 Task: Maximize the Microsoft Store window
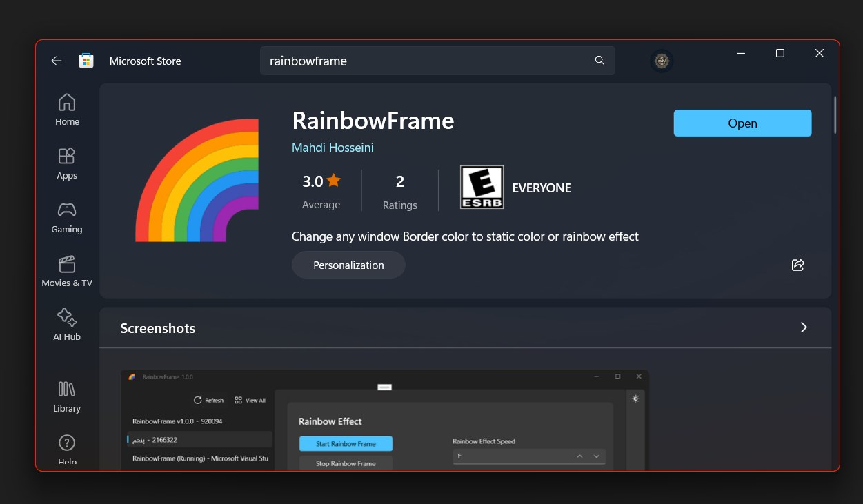pyautogui.click(x=780, y=53)
